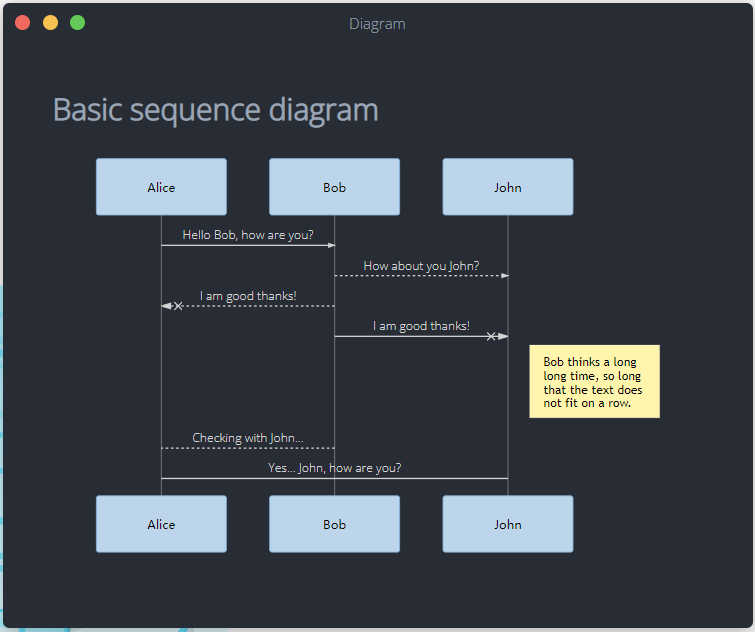Select the bottom John participant box
The image size is (755, 632).
coord(508,524)
